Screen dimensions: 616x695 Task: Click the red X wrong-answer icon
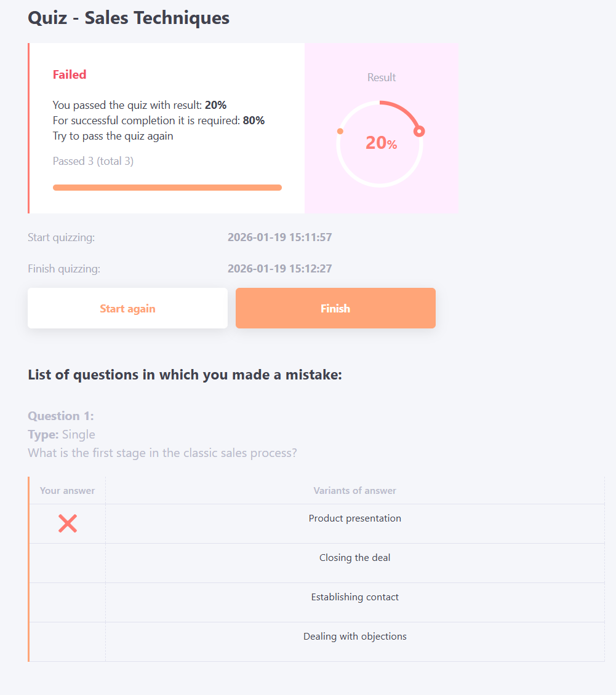[68, 523]
